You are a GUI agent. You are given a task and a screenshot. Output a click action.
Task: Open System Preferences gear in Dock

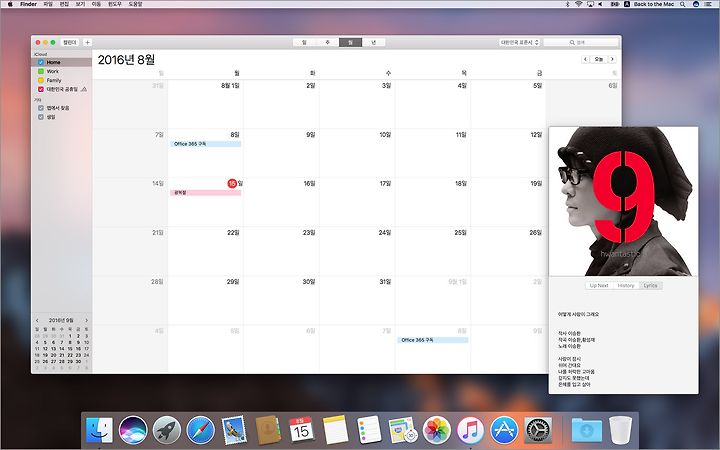click(x=538, y=430)
